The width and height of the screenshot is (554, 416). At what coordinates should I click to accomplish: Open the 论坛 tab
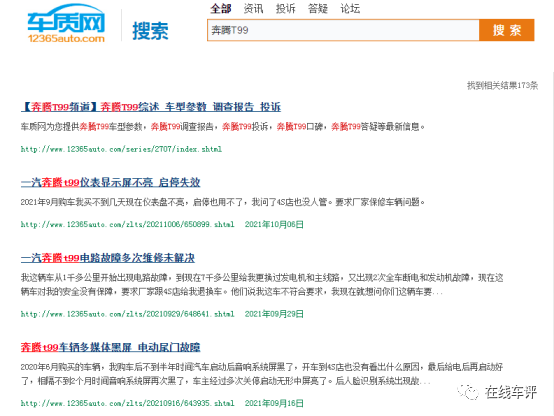(x=350, y=8)
